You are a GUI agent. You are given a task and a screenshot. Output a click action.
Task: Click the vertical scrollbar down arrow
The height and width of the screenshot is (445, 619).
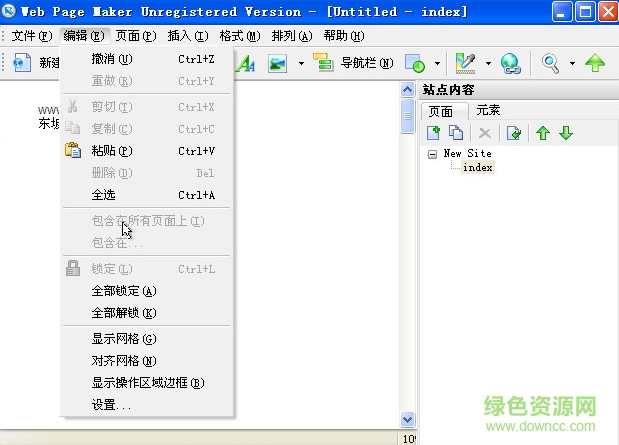tap(407, 420)
